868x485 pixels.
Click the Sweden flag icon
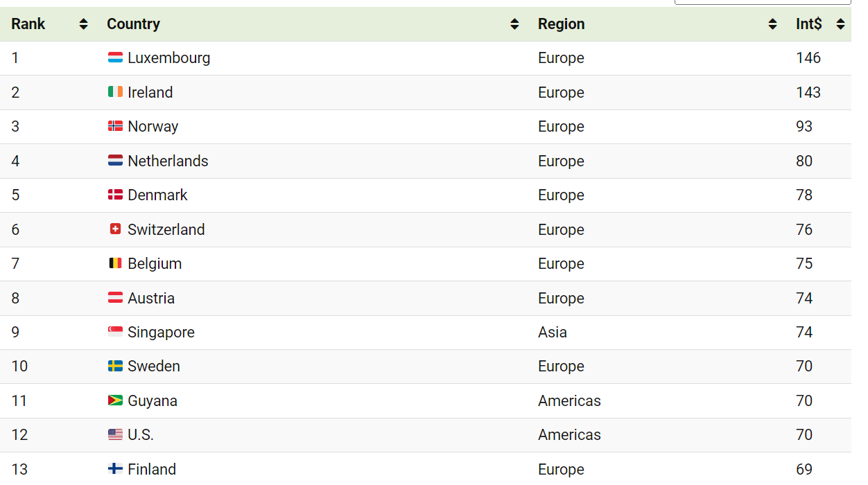tap(115, 367)
